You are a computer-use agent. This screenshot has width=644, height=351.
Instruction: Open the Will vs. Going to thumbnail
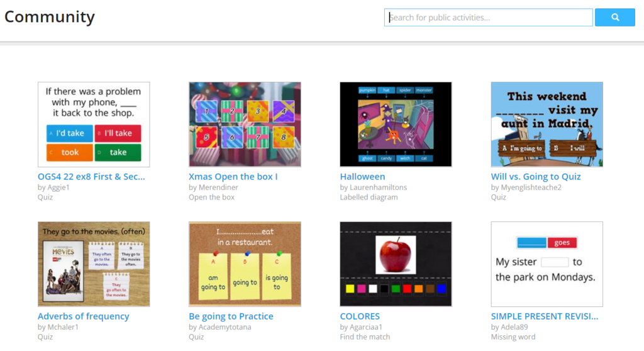pyautogui.click(x=547, y=124)
